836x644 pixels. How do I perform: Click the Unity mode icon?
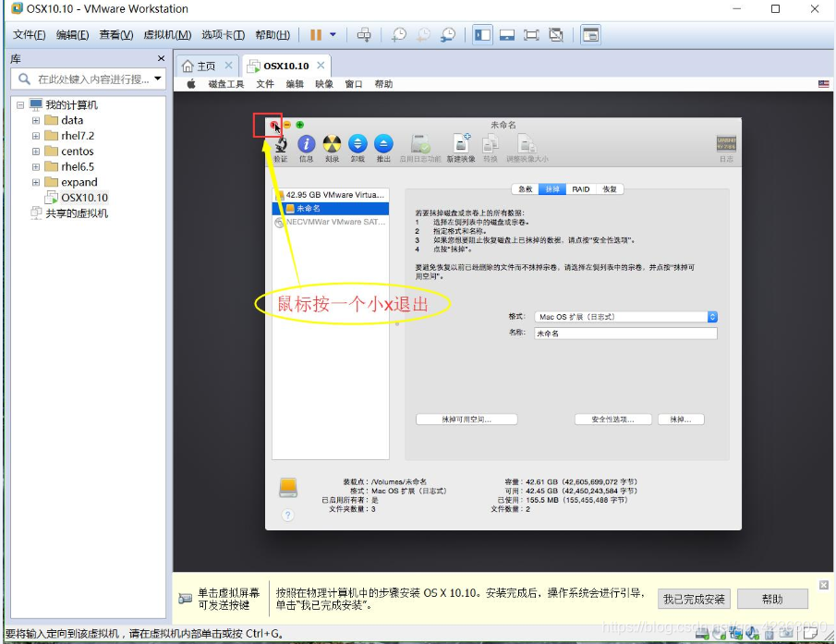click(x=555, y=35)
